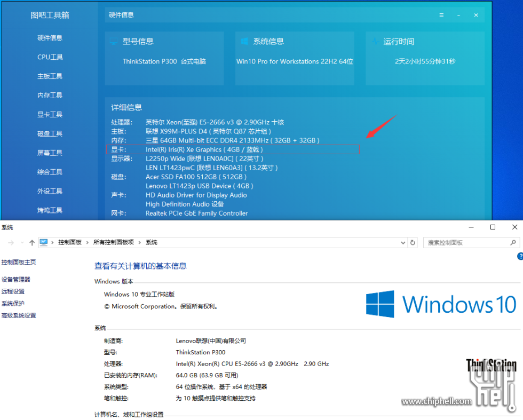Open 系统保护 link
This screenshot has width=523, height=420.
[13, 304]
